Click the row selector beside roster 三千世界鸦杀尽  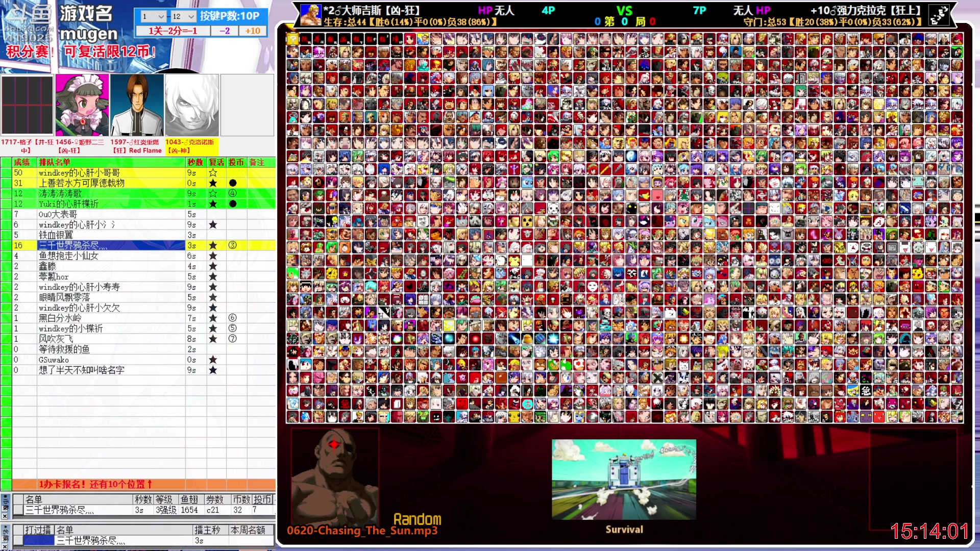[x=18, y=510]
